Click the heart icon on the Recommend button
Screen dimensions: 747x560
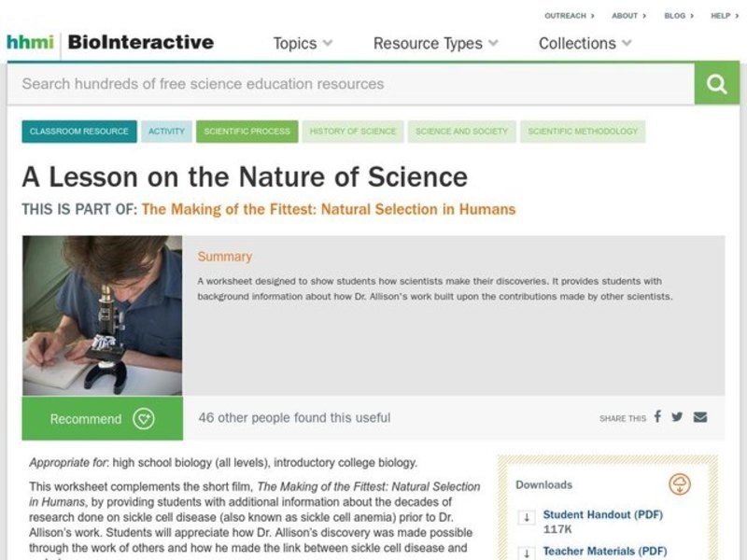[x=142, y=419]
